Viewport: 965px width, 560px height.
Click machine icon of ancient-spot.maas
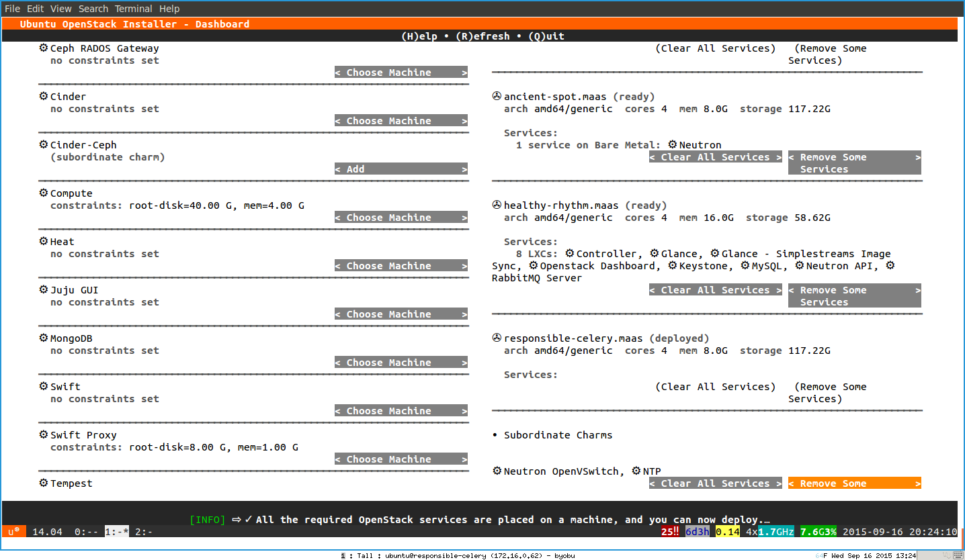click(x=497, y=97)
